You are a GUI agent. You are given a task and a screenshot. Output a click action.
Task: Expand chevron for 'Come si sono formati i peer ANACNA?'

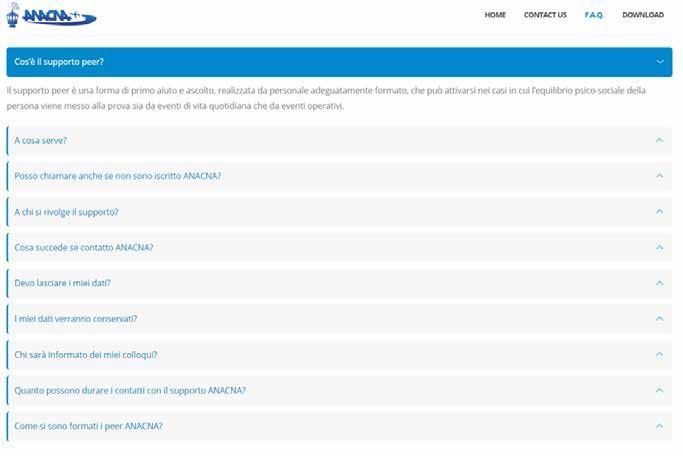[659, 426]
